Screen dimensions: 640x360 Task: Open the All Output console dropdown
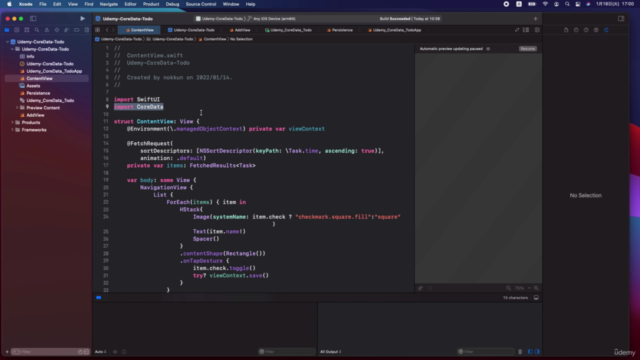click(x=331, y=351)
